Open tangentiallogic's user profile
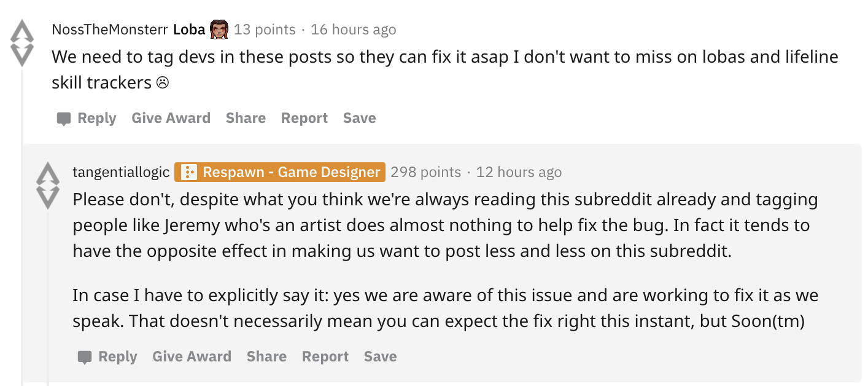868x386 pixels. 121,172
